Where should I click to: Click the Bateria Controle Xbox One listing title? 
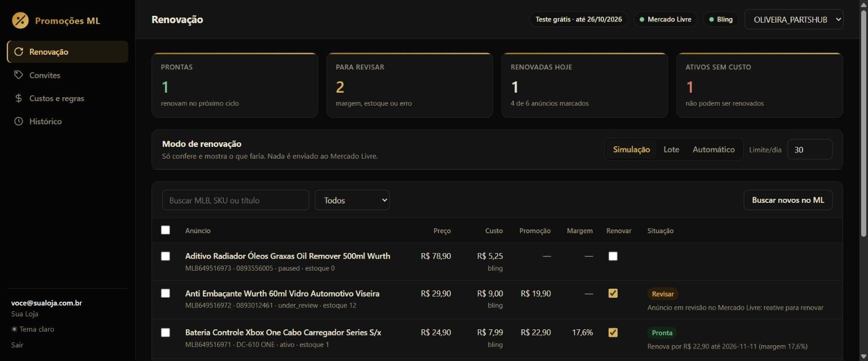coord(283,332)
